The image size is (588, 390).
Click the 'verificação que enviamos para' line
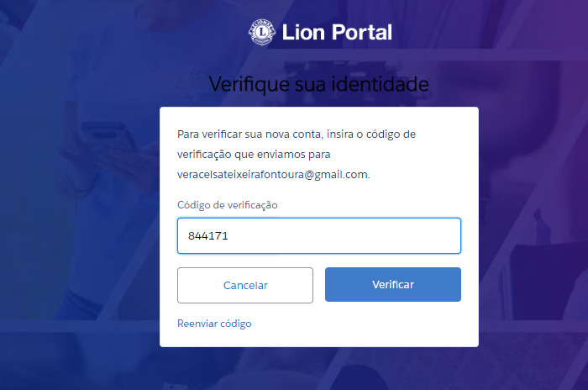point(254,155)
